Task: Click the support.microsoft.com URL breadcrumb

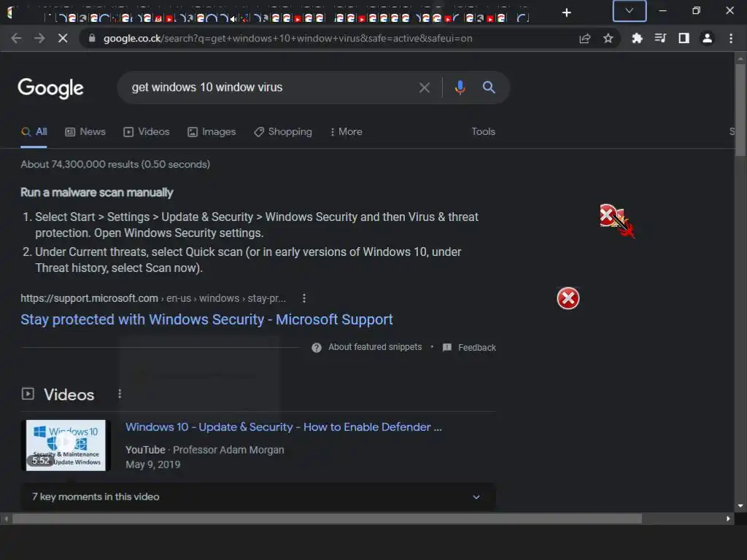Action: pos(153,298)
